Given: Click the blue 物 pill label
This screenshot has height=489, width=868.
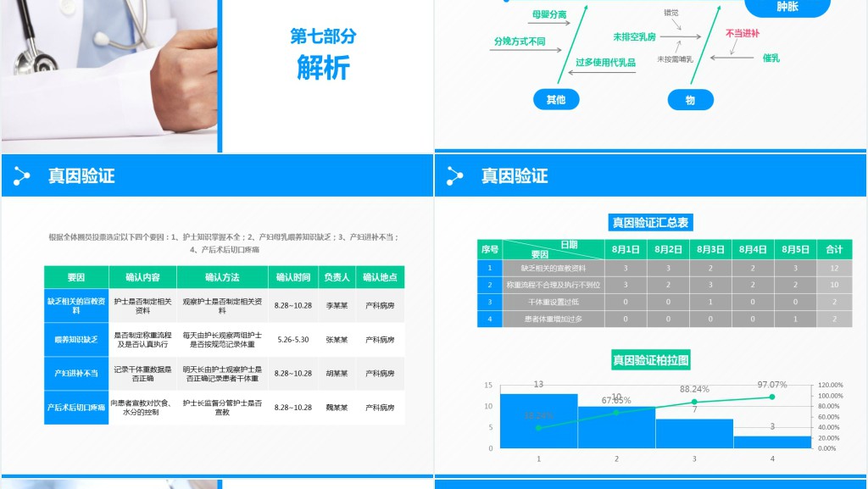Looking at the screenshot, I should point(690,100).
